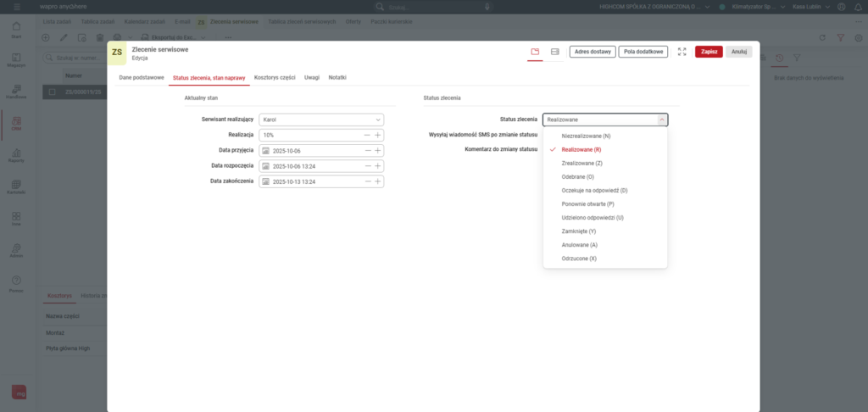Viewport: 868px width, 412px height.
Task: Click the calendar icon in Data przyjęcia
Action: 265,151
